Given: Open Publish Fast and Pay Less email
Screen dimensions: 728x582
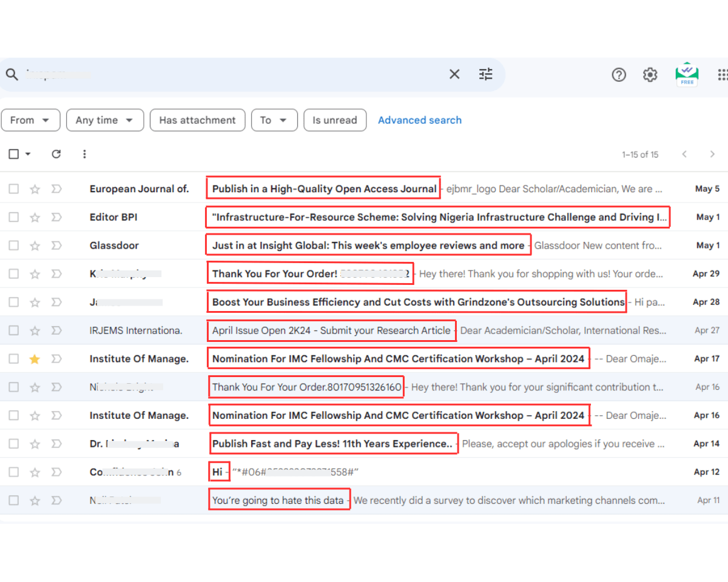Looking at the screenshot, I should click(x=332, y=444).
